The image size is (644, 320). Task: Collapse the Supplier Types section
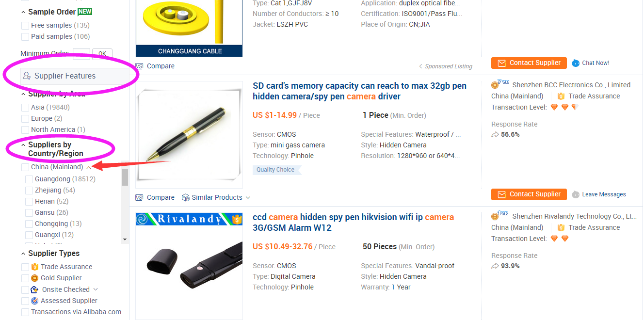coord(23,254)
